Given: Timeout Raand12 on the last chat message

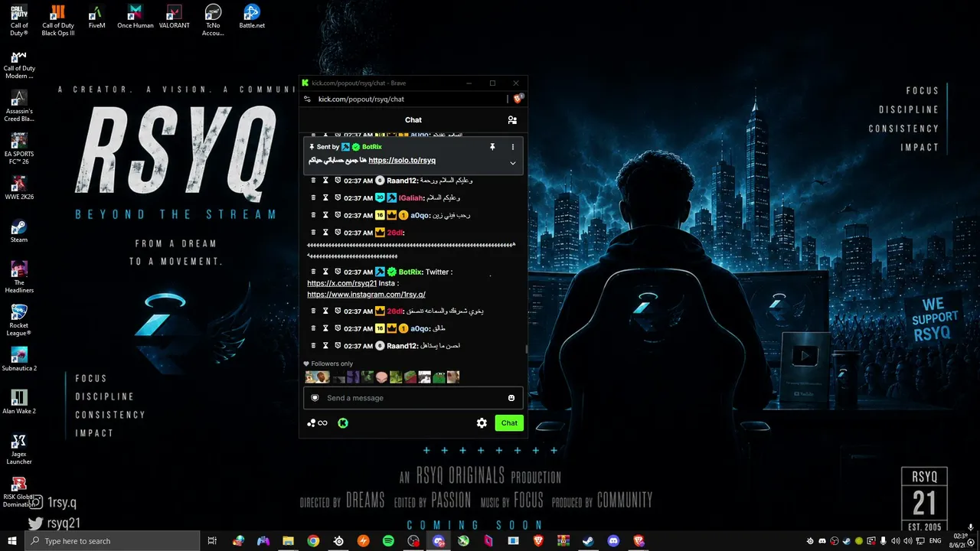Looking at the screenshot, I should tap(325, 346).
